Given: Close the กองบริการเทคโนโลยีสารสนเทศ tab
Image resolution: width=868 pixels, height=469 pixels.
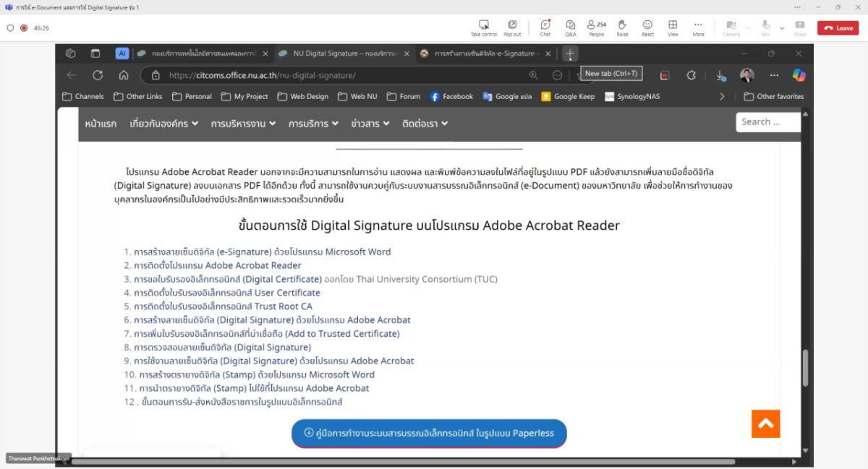Looking at the screenshot, I should tap(265, 53).
